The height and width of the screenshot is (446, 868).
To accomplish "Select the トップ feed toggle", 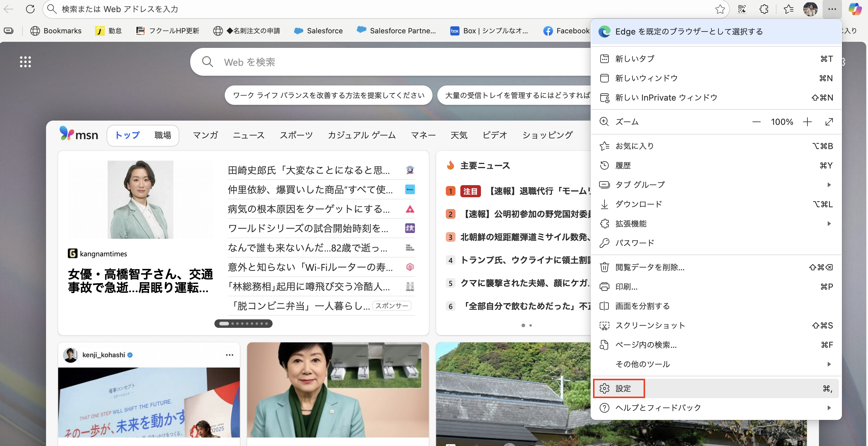I will (128, 135).
